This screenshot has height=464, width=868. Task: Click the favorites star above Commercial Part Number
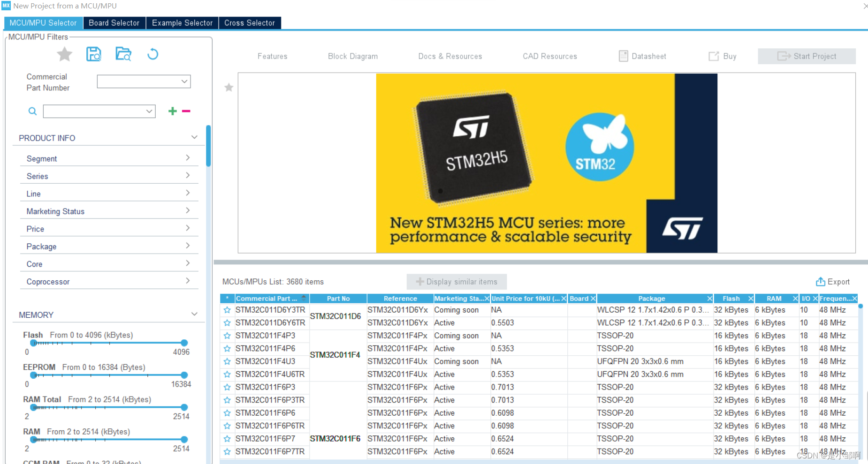point(64,54)
